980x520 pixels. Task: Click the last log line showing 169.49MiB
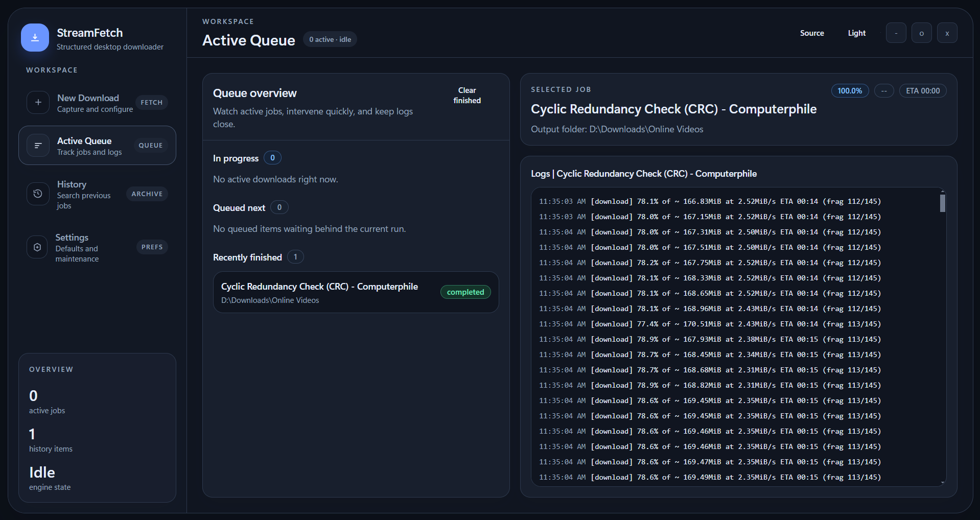tap(710, 477)
